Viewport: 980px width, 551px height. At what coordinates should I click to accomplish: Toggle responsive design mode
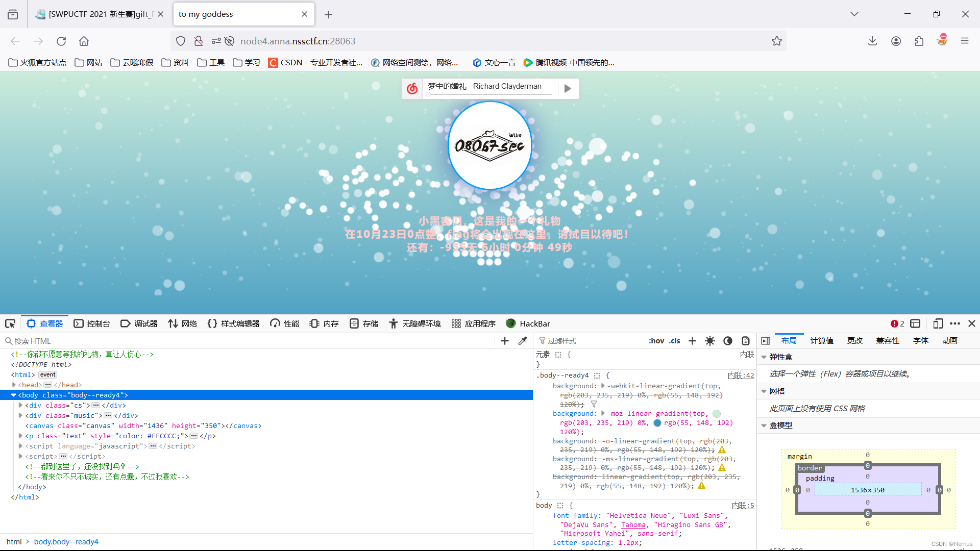click(938, 323)
